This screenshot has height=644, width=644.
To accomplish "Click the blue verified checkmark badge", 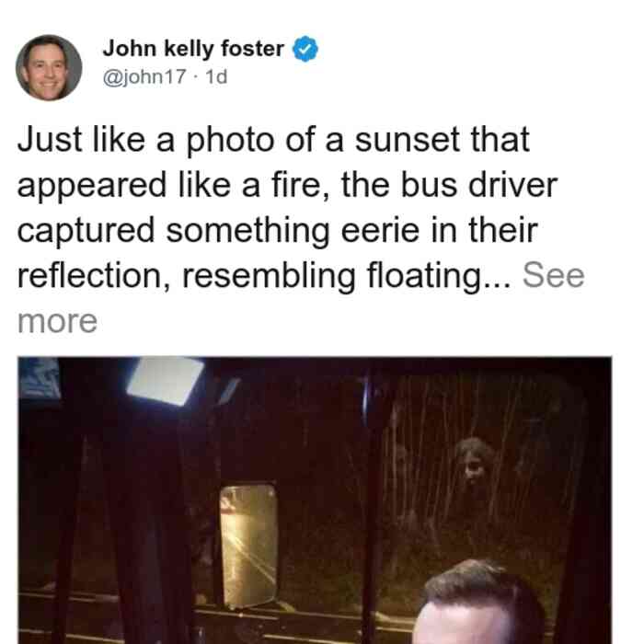I will point(305,49).
